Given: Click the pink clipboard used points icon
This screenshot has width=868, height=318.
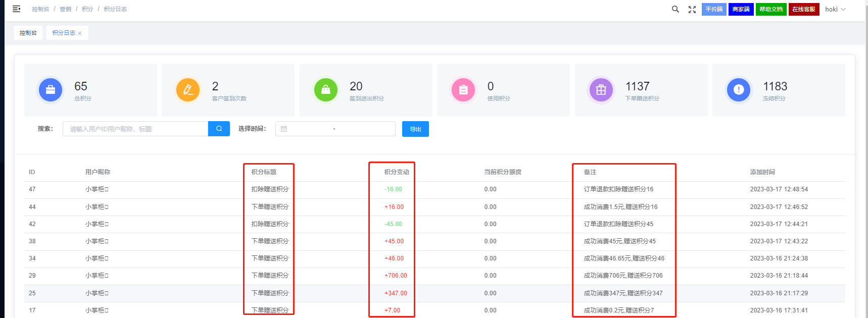Looking at the screenshot, I should click(463, 90).
